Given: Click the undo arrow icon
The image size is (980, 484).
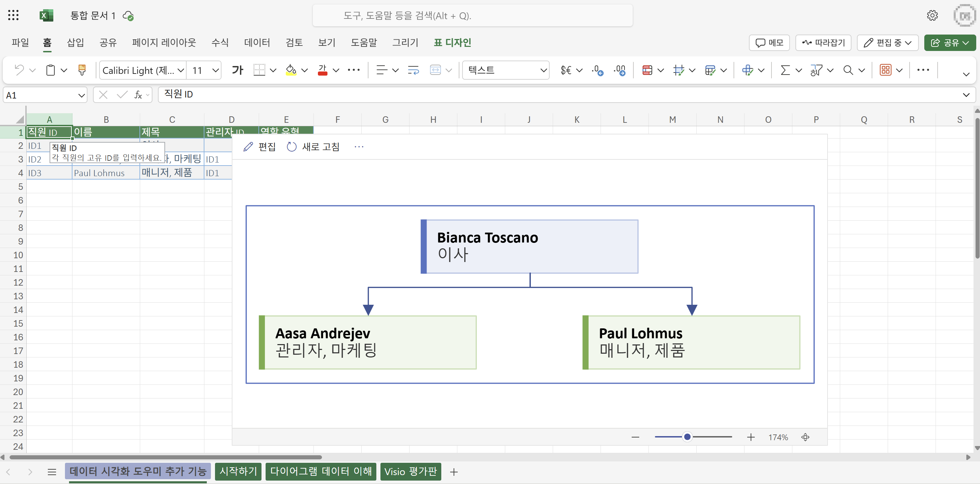Looking at the screenshot, I should [x=19, y=70].
